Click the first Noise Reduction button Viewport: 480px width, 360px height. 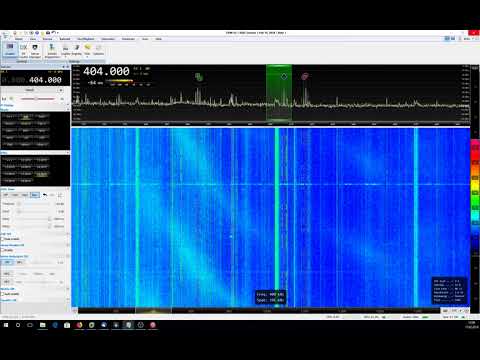click(x=7, y=262)
